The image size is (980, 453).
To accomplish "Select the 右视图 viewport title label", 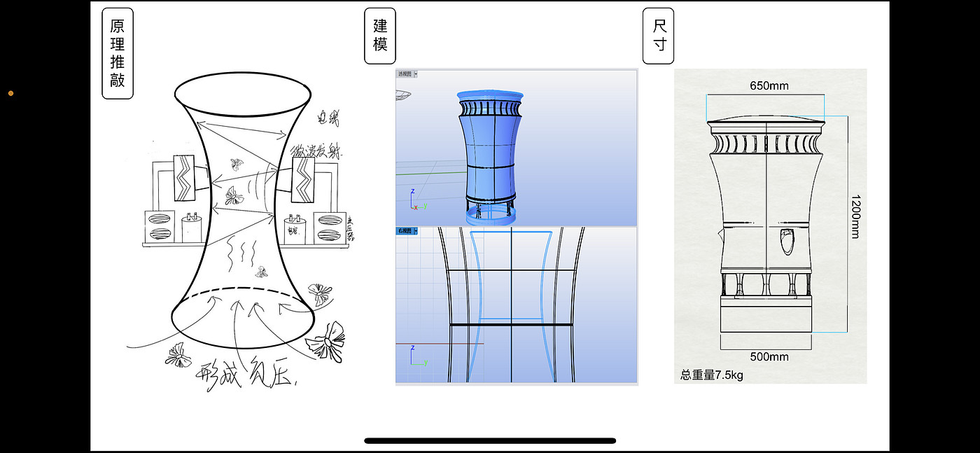I will pyautogui.click(x=405, y=231).
